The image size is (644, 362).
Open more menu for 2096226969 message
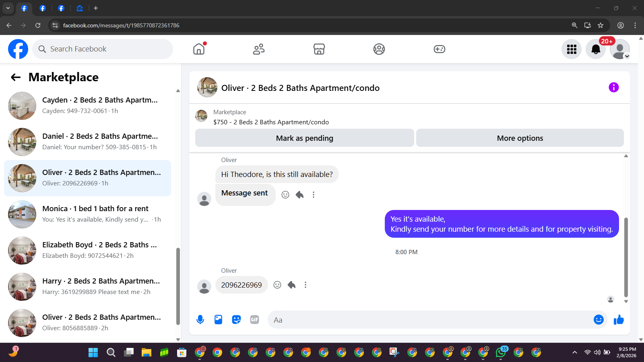[x=305, y=285]
